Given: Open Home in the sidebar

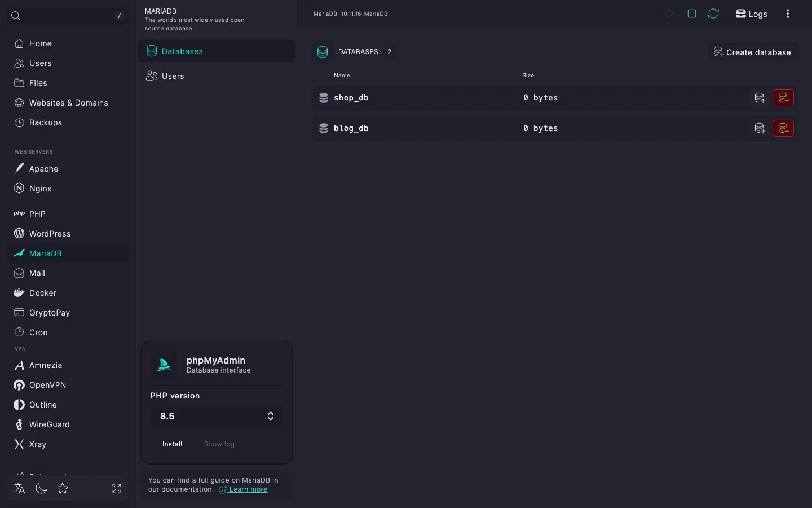Looking at the screenshot, I should 68,43.
